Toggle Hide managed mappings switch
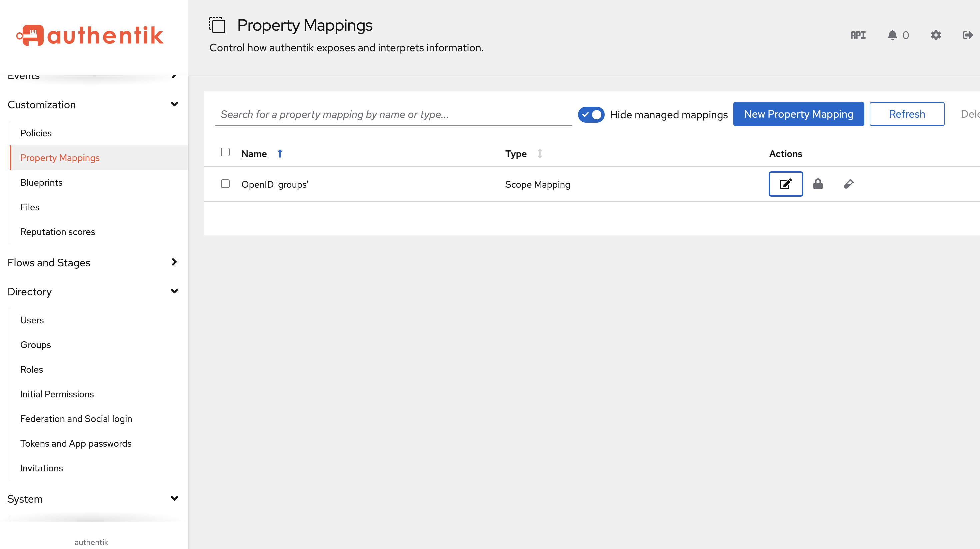Image resolution: width=980 pixels, height=549 pixels. click(591, 115)
